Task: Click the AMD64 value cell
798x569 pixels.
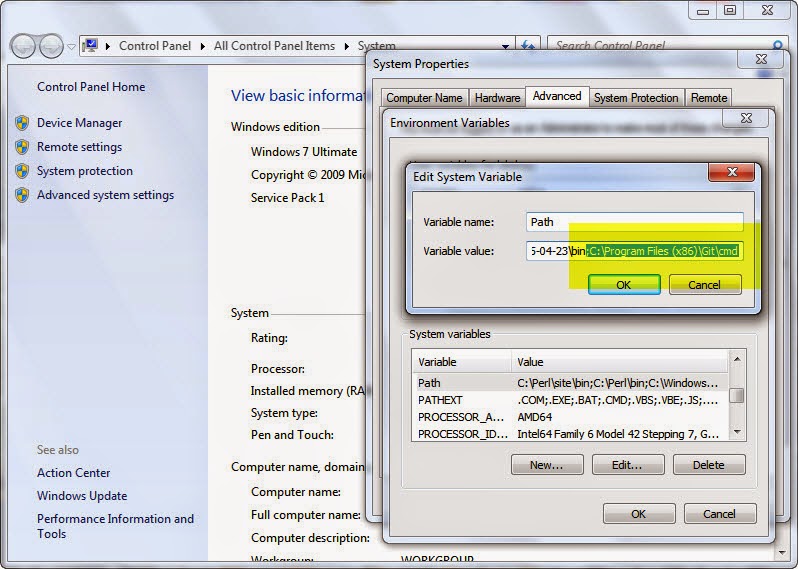Action: 534,417
